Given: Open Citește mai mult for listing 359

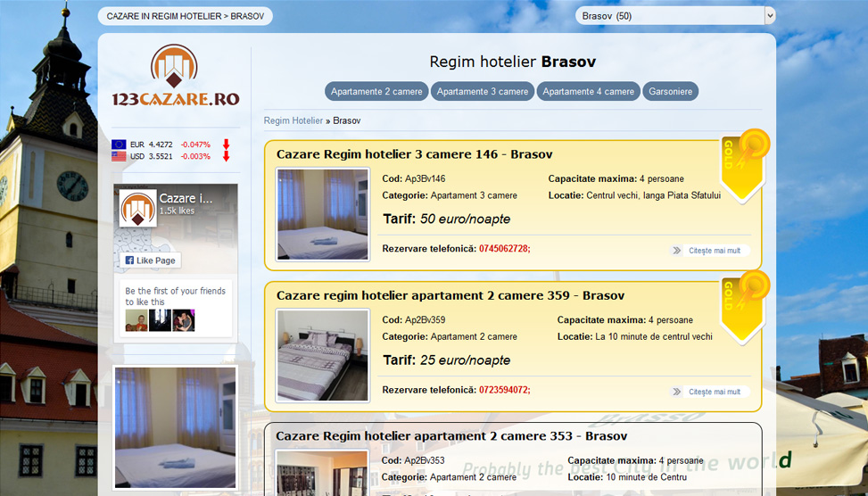Looking at the screenshot, I should (714, 392).
